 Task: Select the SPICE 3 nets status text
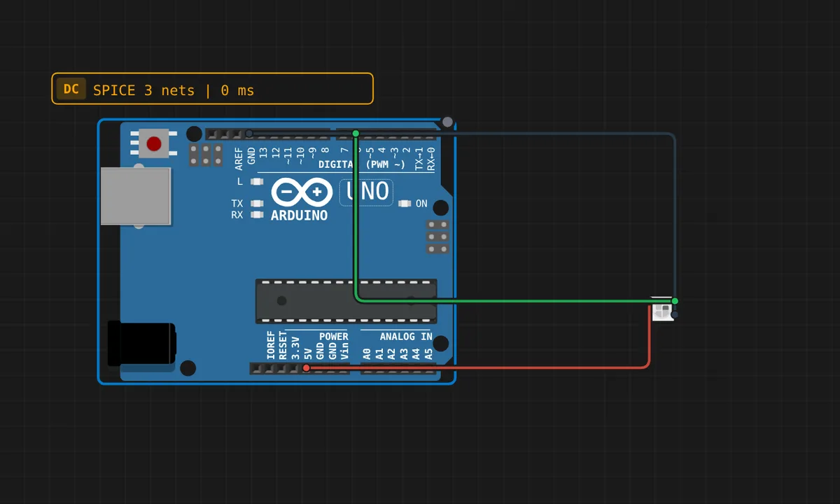(174, 90)
